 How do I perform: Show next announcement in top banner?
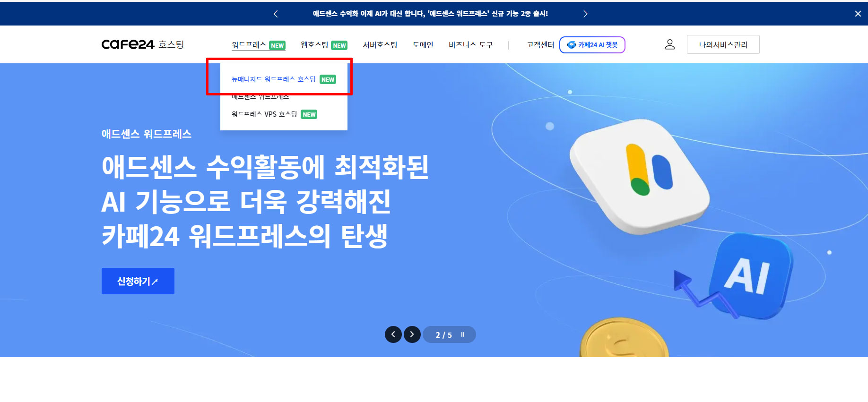pyautogui.click(x=585, y=14)
